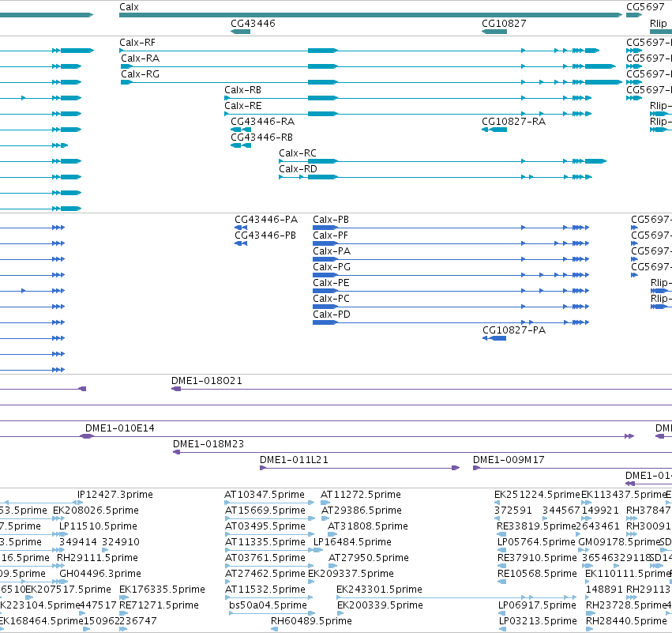Viewport: 672px width, 633px height.
Task: Click the RH28440.5prime EST label
Action: point(626,621)
